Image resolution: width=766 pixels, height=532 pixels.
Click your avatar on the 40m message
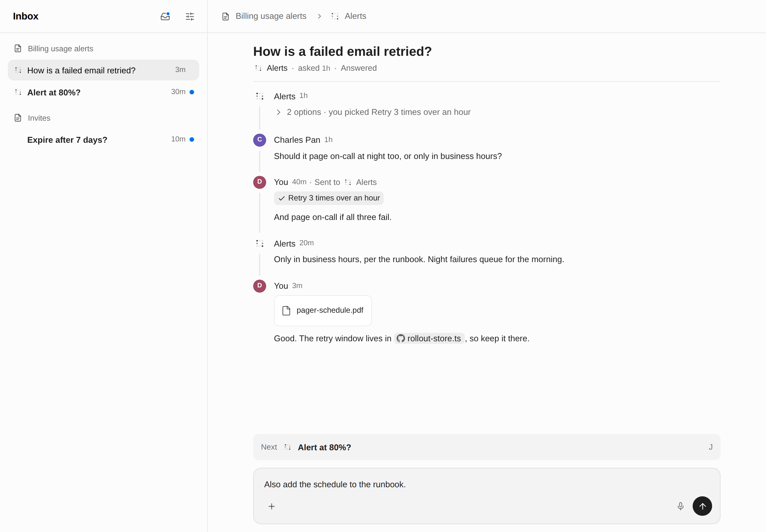[x=259, y=182]
